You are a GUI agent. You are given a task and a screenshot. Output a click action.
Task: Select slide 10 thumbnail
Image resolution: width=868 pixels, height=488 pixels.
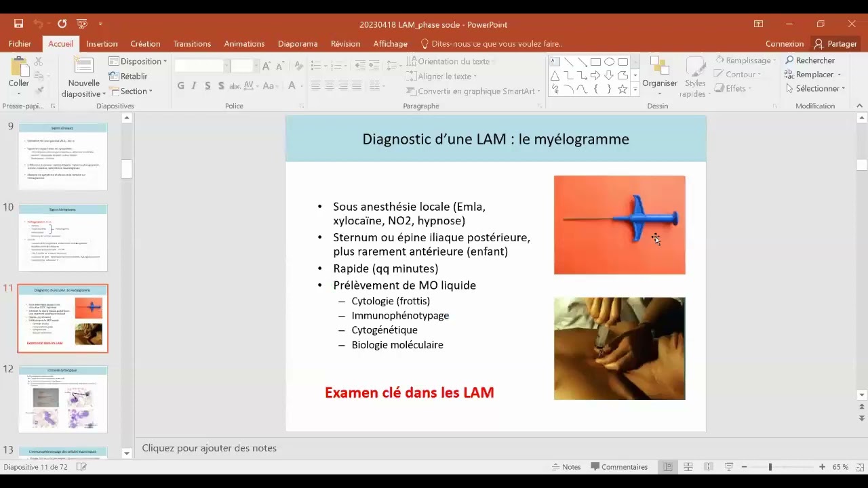click(x=62, y=237)
